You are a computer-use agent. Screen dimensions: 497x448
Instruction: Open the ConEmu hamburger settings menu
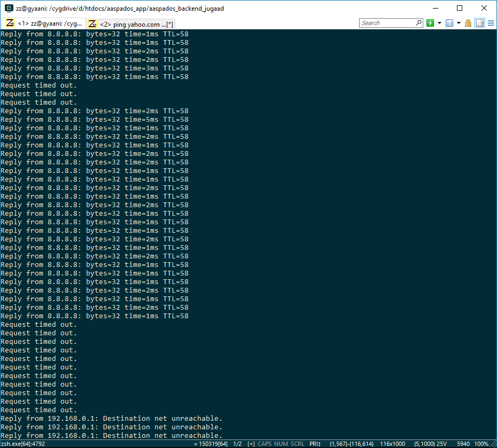[x=491, y=23]
